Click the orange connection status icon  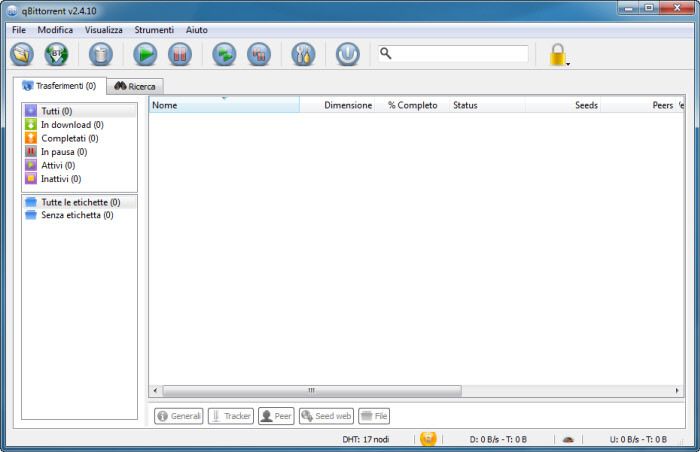click(x=428, y=438)
